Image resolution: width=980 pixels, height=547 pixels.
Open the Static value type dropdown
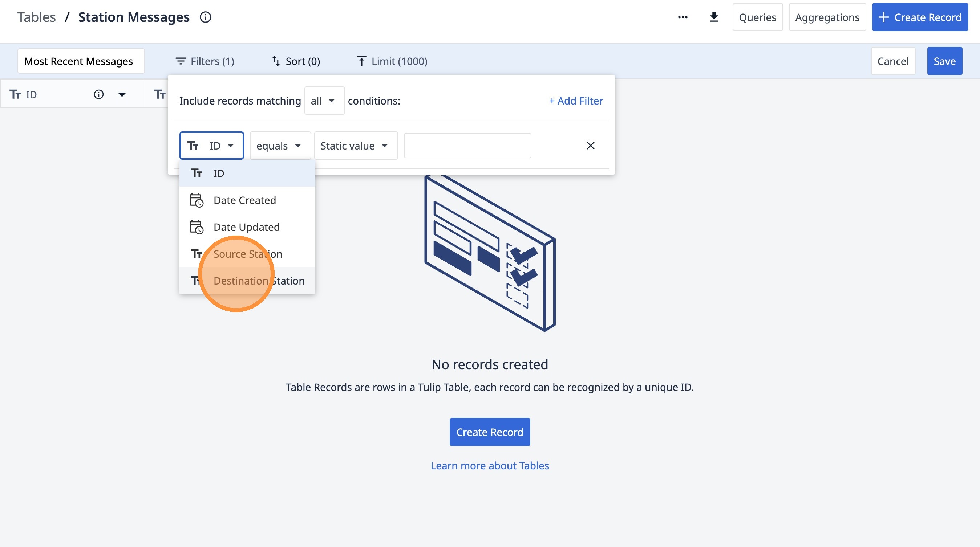[355, 146]
